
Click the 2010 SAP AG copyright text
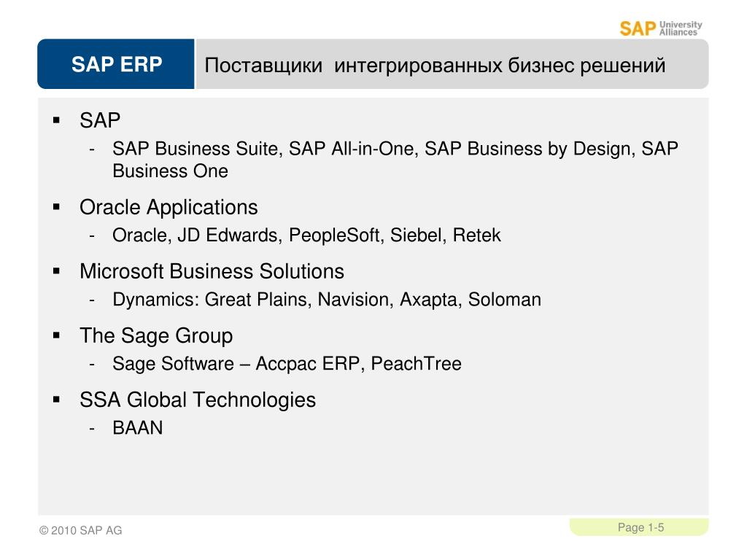tap(80, 531)
